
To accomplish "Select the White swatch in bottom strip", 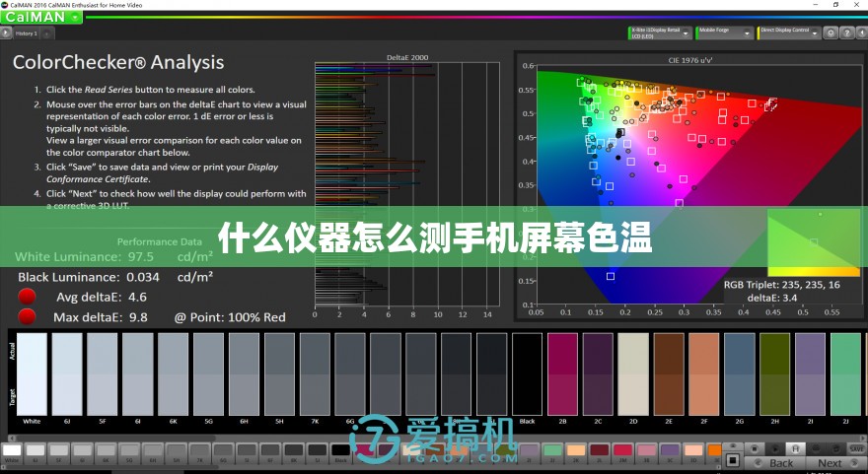I will tap(12, 452).
